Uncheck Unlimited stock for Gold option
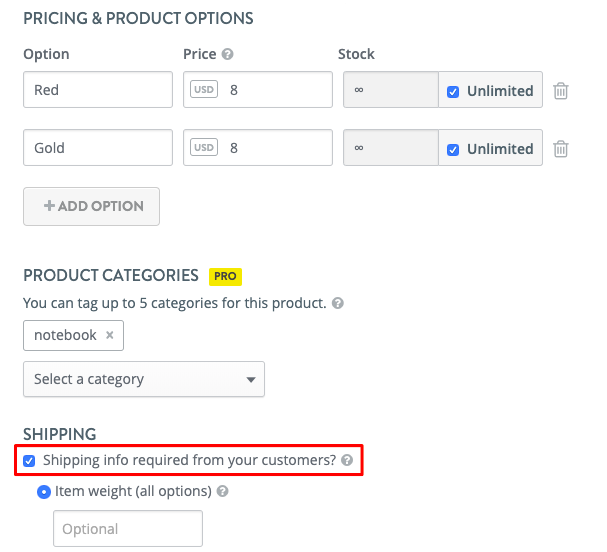Image resolution: width=607 pixels, height=552 pixels. [453, 150]
